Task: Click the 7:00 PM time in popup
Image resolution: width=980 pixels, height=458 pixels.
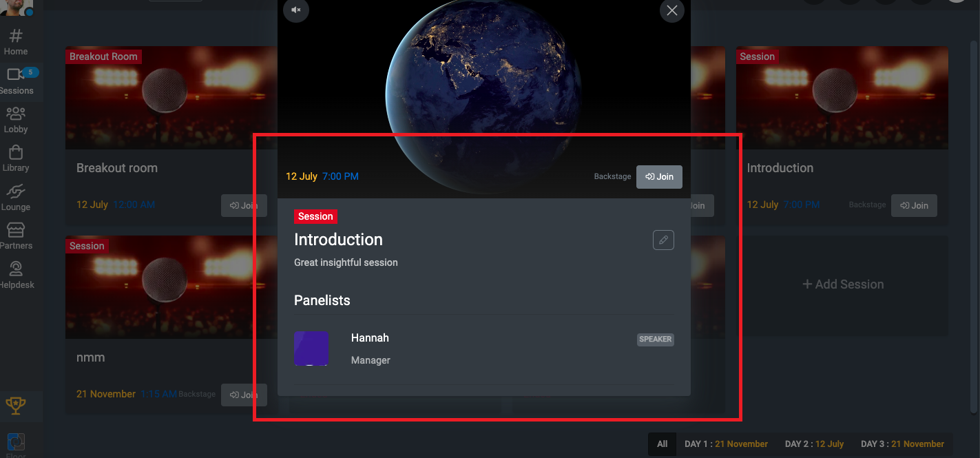Action: [340, 176]
